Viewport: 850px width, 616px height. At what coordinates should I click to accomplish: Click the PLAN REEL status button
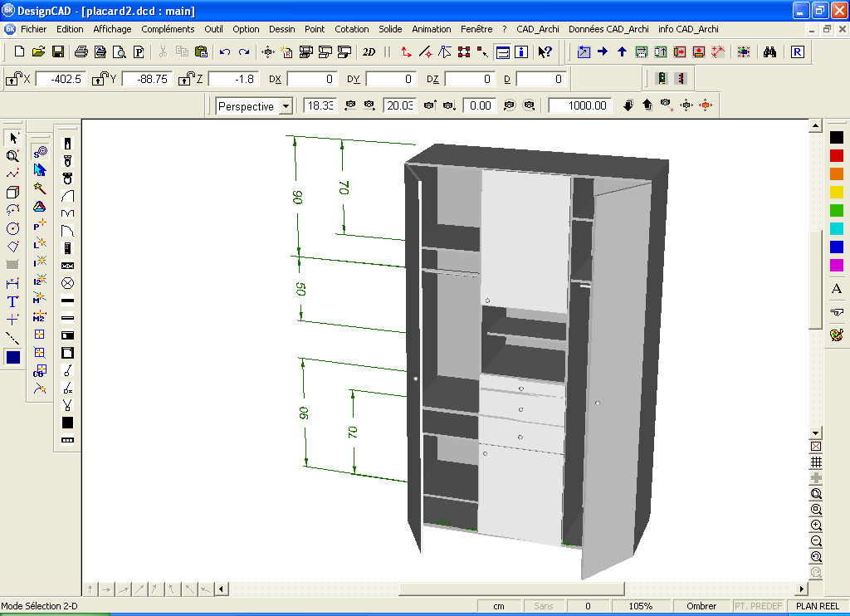click(x=817, y=606)
